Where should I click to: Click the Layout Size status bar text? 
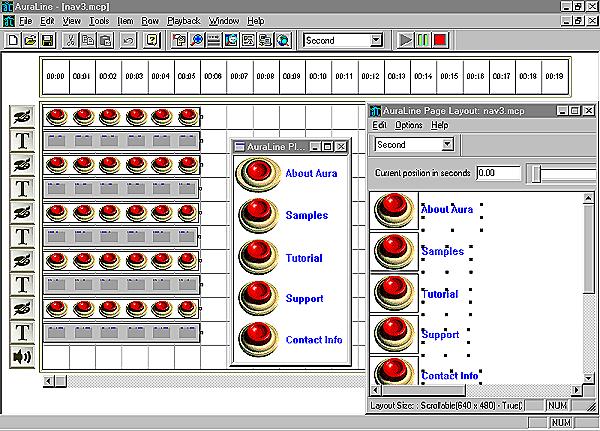(x=446, y=405)
